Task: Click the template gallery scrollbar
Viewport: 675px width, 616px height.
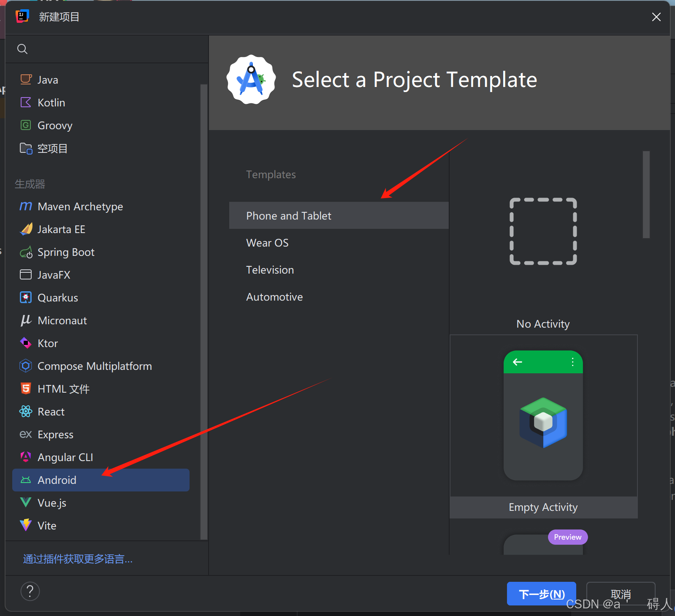Action: pyautogui.click(x=646, y=195)
